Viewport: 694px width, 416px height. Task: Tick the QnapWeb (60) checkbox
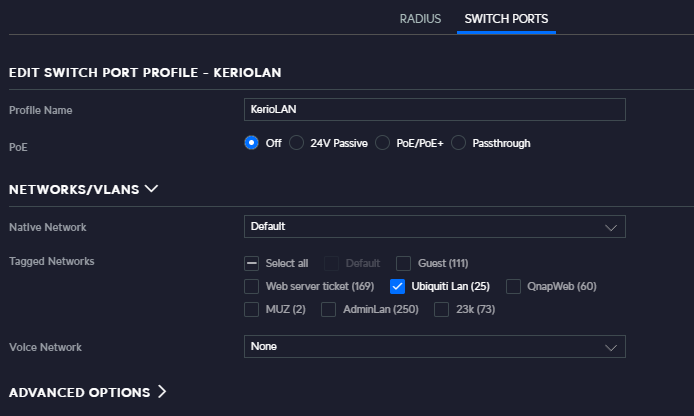coord(513,286)
